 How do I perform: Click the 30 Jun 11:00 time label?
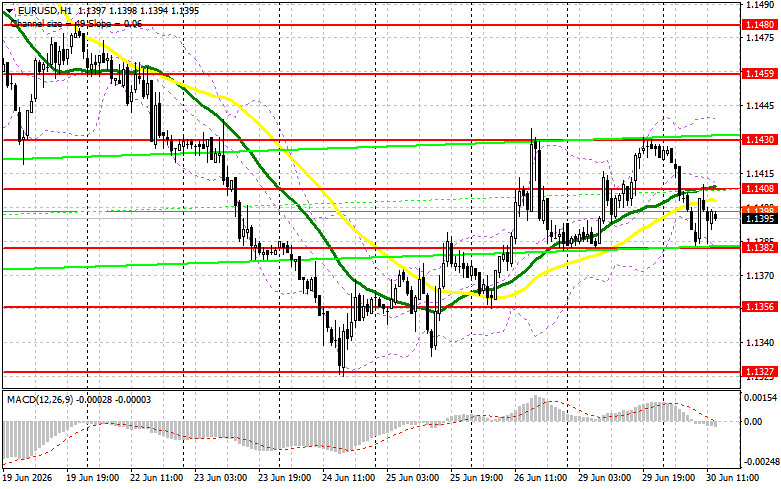[x=733, y=478]
